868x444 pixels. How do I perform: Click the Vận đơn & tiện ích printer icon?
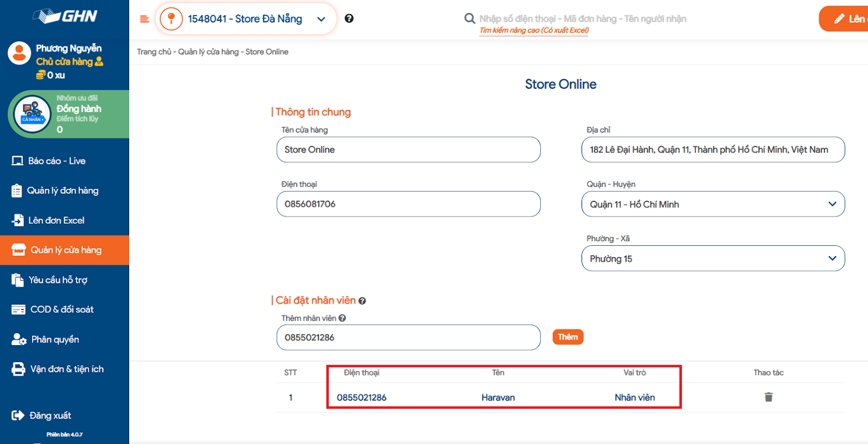point(18,369)
